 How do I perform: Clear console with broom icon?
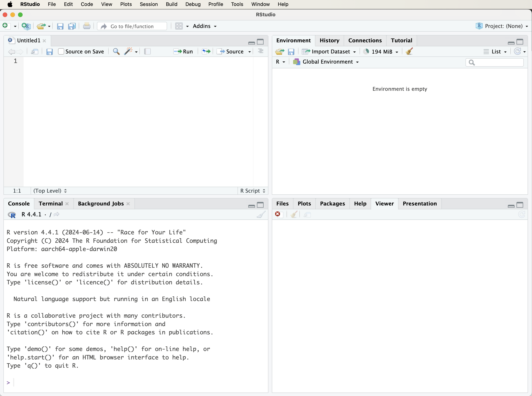(261, 214)
